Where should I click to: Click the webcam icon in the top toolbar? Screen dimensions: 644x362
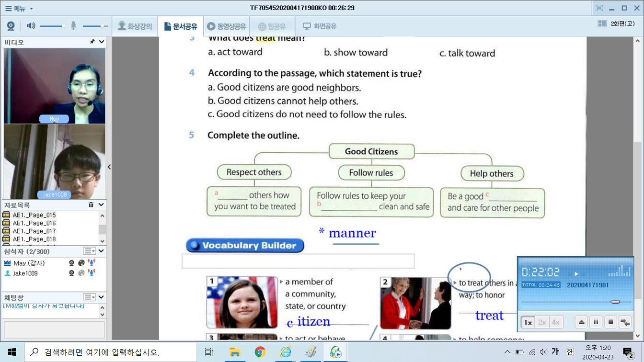coord(11,26)
